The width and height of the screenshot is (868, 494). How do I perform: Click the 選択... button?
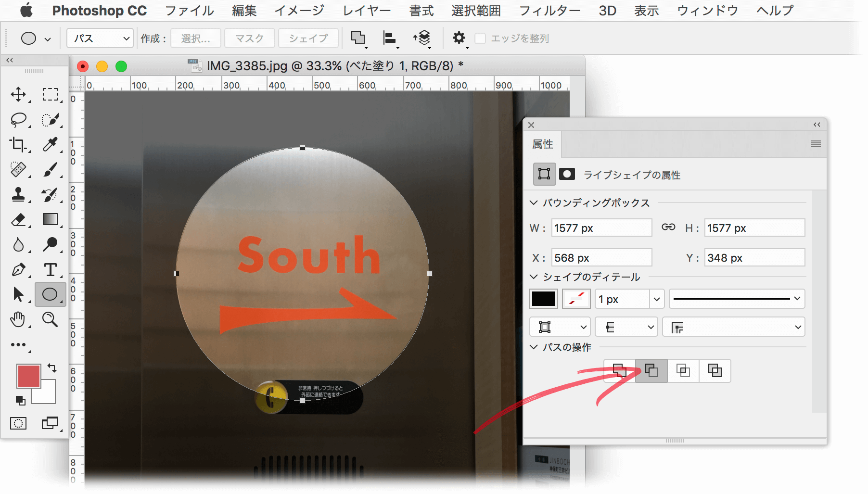195,38
